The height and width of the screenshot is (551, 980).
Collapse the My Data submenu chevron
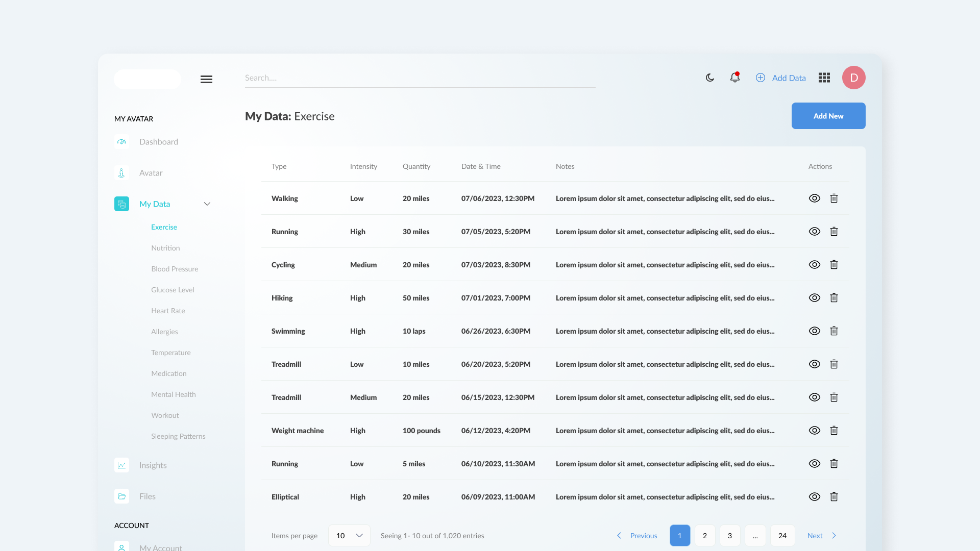coord(207,204)
